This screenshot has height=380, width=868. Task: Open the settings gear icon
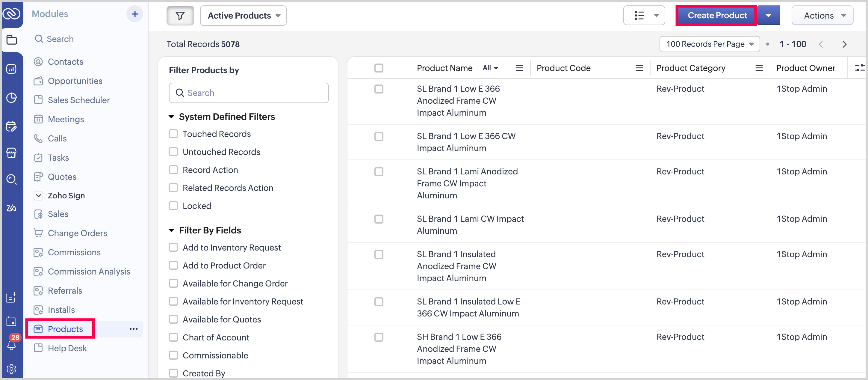pyautogui.click(x=11, y=369)
